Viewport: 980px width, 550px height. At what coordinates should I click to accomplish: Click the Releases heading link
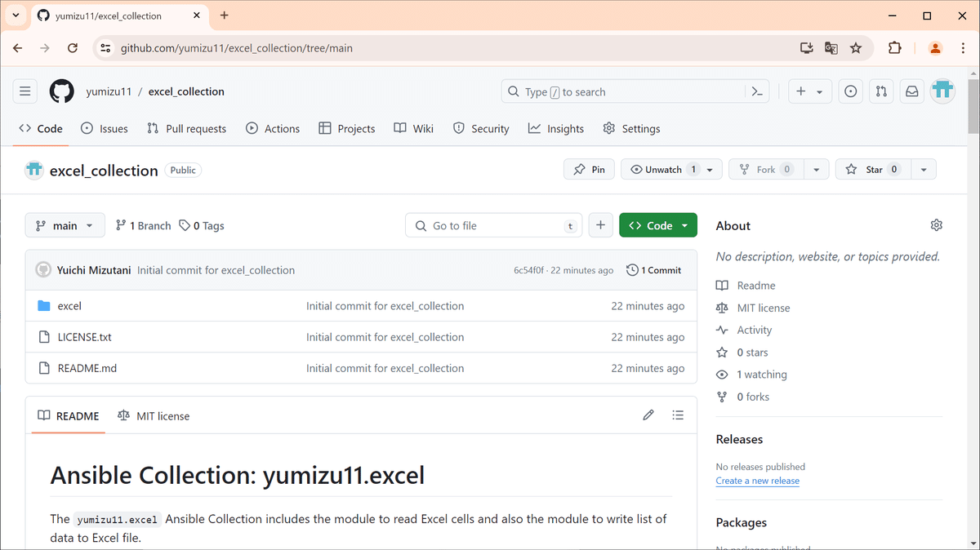tap(739, 439)
